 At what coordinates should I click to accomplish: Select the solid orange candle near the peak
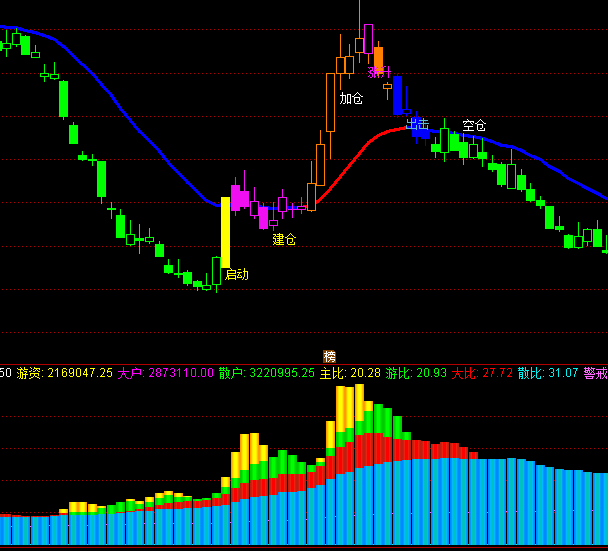coord(378,57)
